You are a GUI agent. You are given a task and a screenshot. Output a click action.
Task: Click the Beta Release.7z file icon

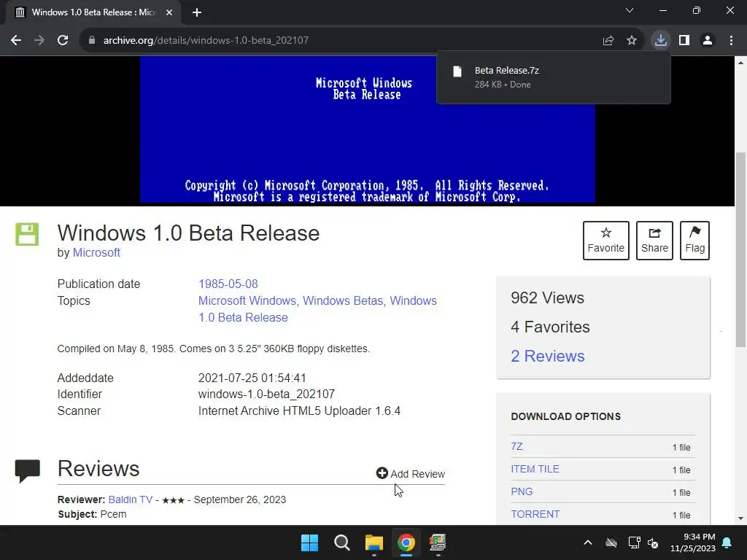tap(457, 71)
